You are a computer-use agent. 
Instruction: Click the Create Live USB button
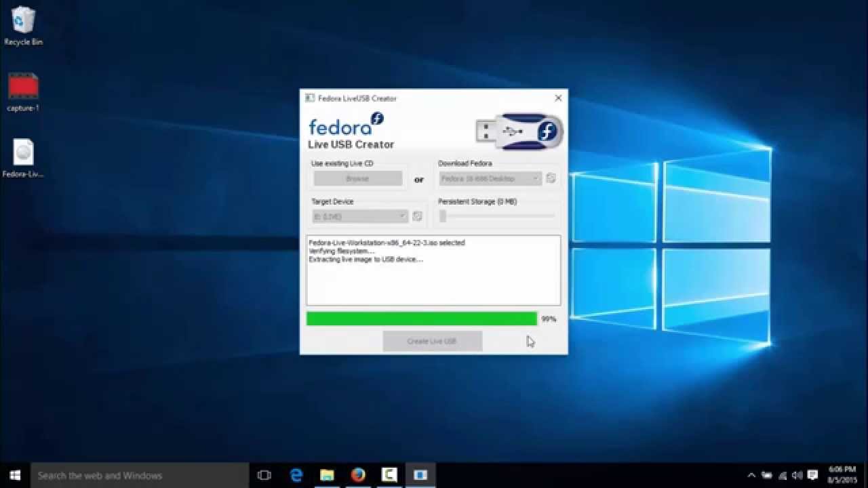click(432, 341)
